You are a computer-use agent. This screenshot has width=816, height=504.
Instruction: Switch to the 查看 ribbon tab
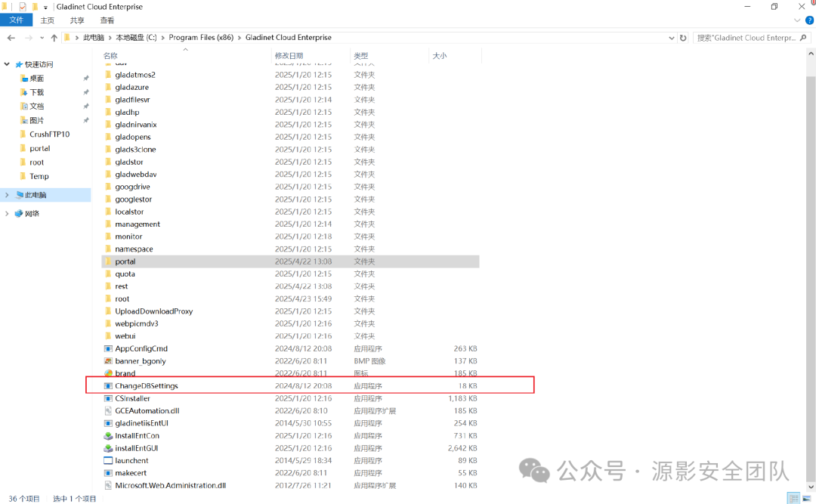(x=107, y=20)
